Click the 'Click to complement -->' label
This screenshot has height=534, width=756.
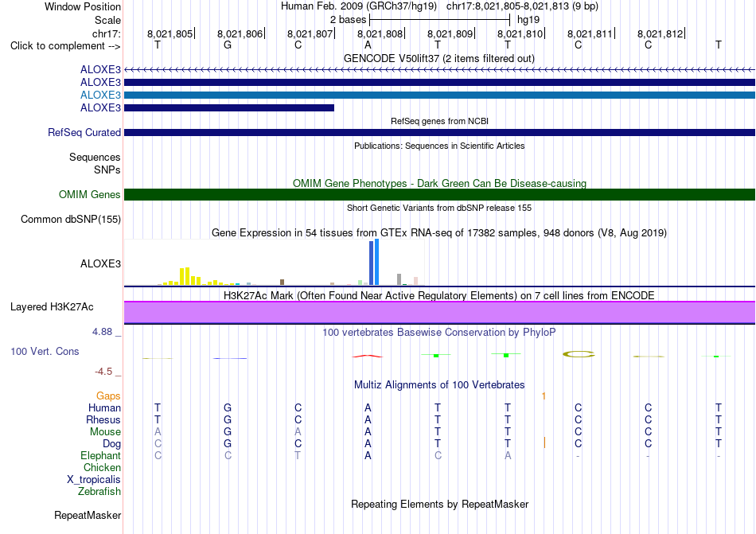click(65, 46)
